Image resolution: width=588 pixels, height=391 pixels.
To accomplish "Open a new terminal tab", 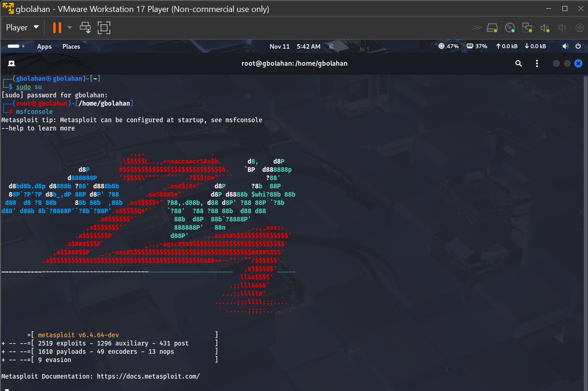I will [11, 63].
